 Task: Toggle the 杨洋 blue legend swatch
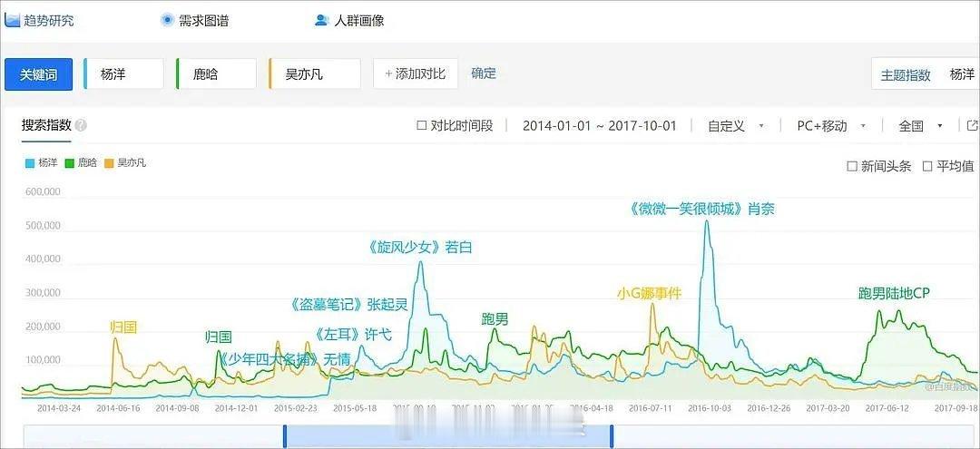[30, 163]
